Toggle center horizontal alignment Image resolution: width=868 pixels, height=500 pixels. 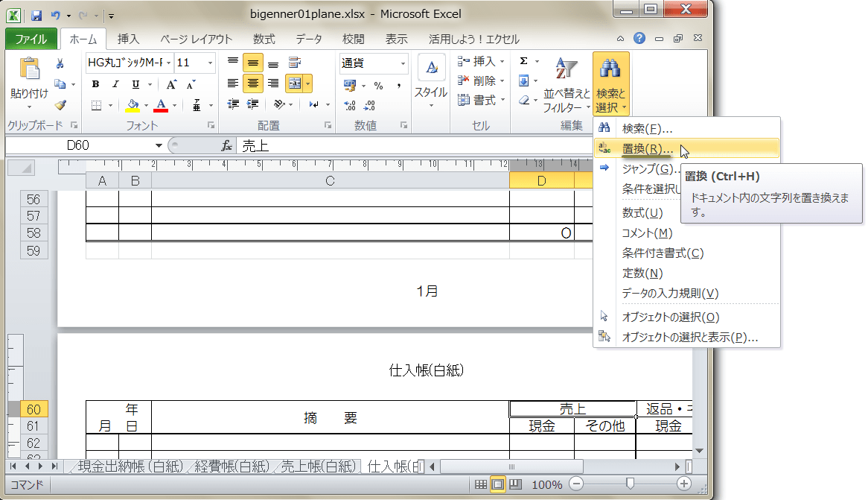[253, 83]
